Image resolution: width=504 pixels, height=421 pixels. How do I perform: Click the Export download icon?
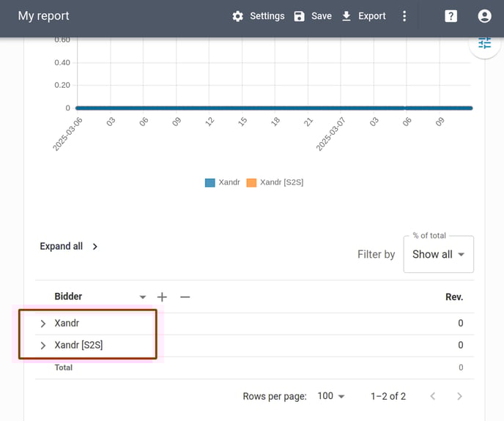[346, 16]
